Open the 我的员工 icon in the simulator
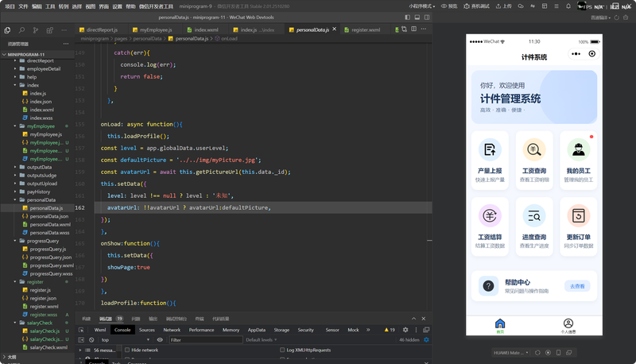The image size is (636, 364). pyautogui.click(x=579, y=149)
